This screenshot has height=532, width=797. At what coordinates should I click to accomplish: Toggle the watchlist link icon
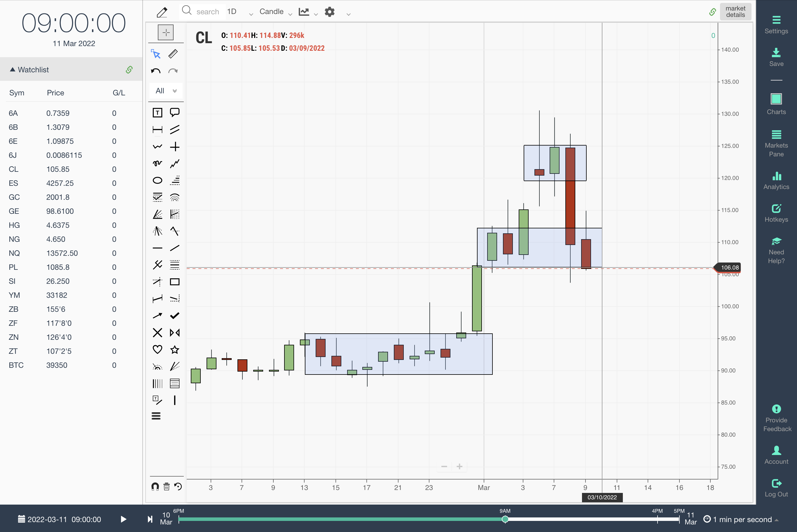129,69
